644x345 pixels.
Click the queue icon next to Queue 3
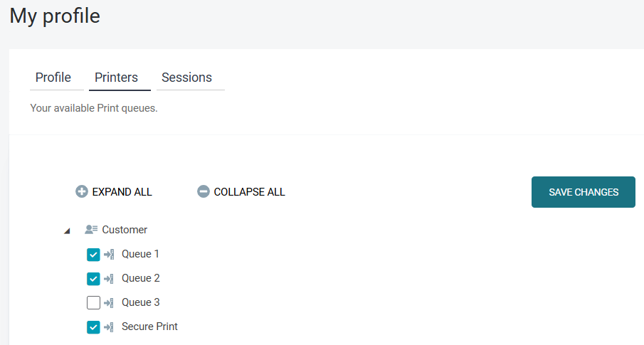(x=109, y=302)
